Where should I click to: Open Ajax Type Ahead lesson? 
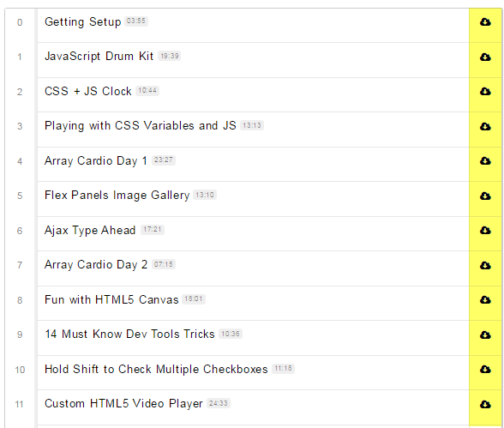point(90,230)
